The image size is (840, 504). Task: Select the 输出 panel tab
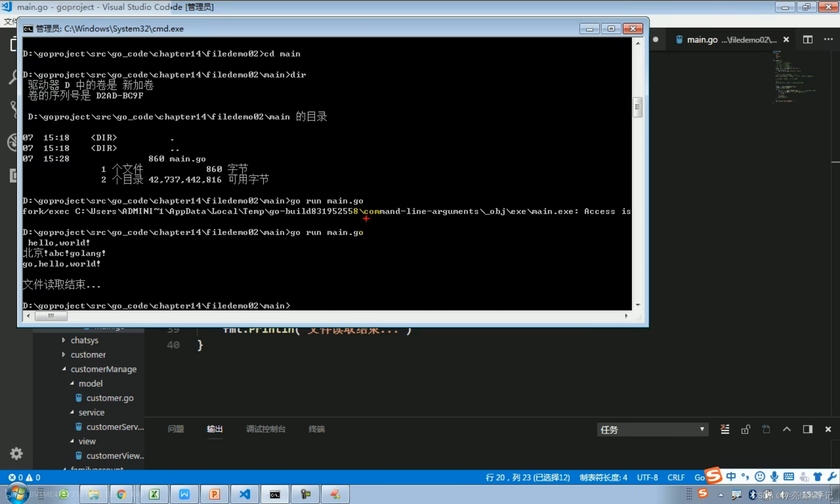(214, 429)
